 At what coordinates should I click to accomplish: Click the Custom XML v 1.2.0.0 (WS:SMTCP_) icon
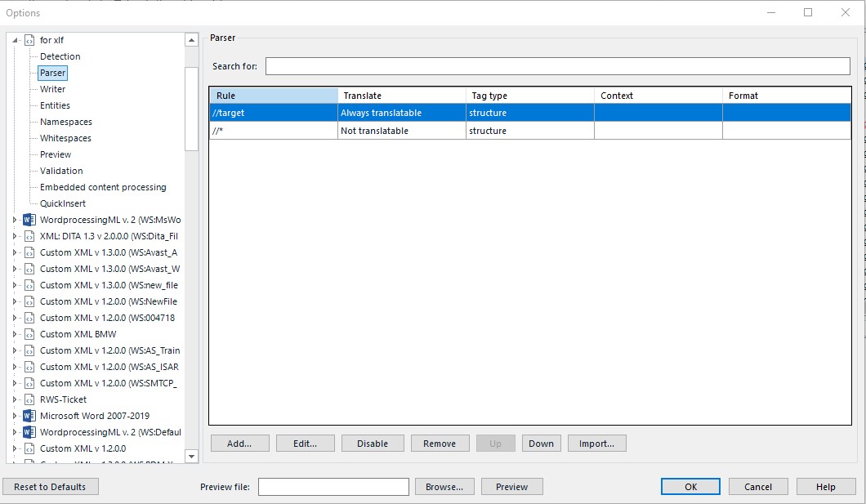[x=29, y=382]
